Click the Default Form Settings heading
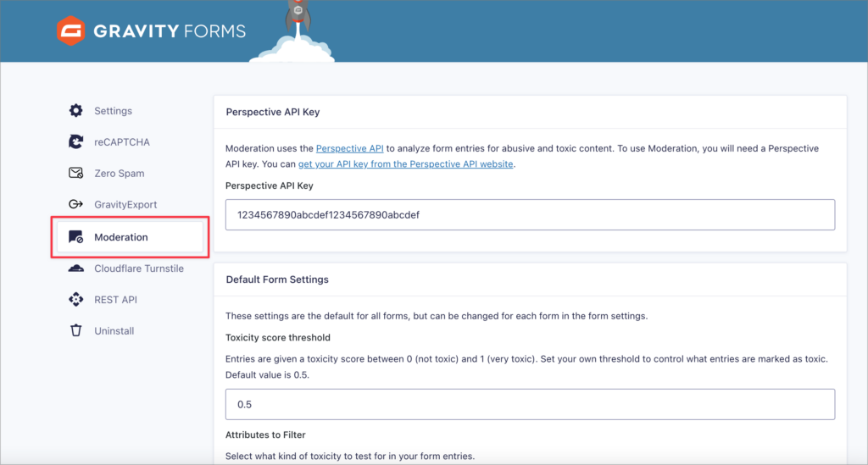The width and height of the screenshot is (868, 465). coord(277,280)
